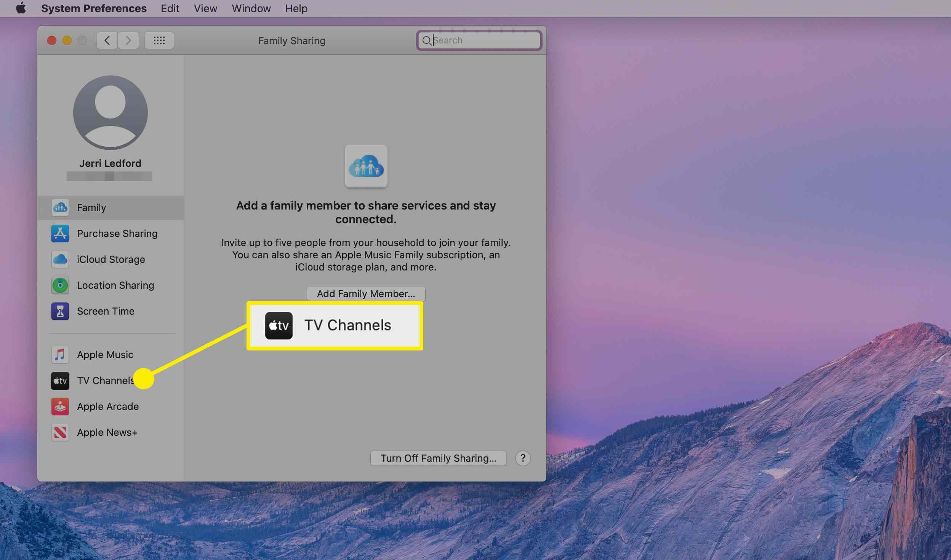Open the Window menu
This screenshot has width=951, height=560.
point(251,8)
